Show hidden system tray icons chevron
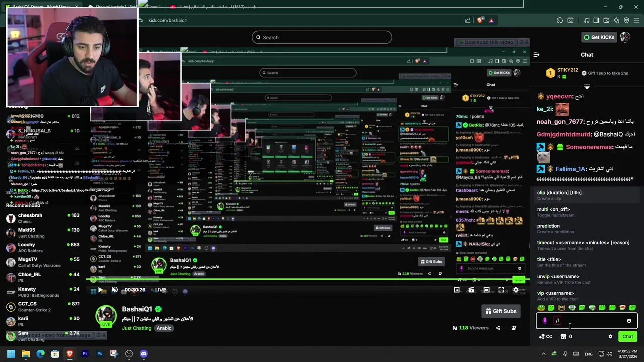 (x=543, y=354)
